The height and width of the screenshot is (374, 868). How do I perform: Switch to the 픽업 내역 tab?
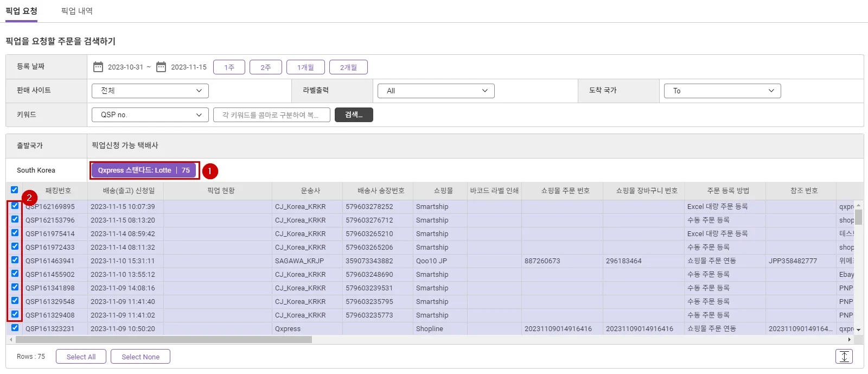(76, 11)
